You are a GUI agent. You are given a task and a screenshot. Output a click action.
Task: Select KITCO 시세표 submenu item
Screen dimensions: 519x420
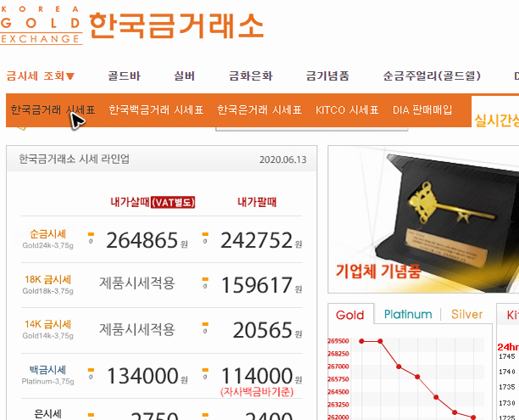(x=347, y=109)
